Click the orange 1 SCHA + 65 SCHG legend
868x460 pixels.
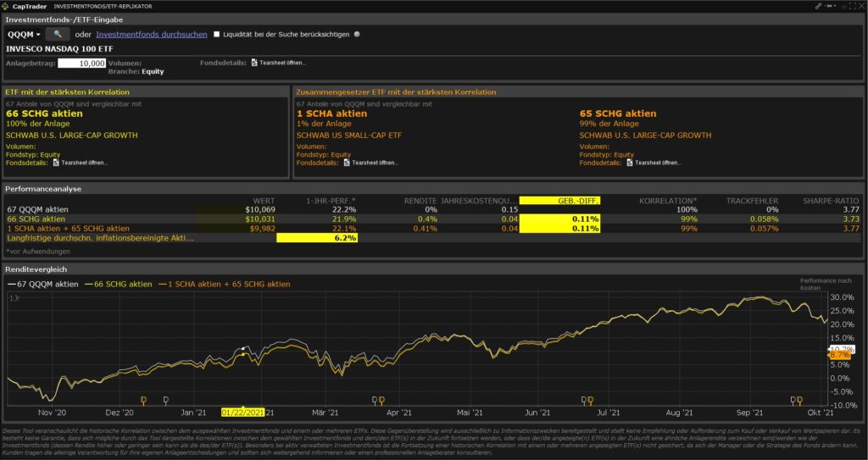click(224, 284)
